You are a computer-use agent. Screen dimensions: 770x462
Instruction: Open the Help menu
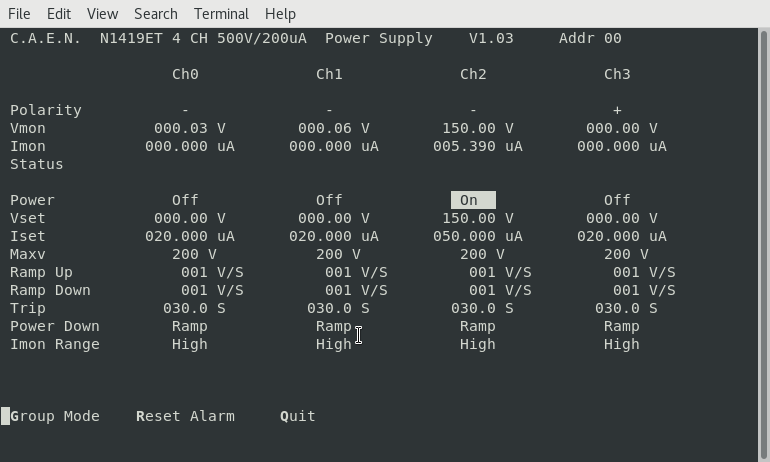click(280, 14)
